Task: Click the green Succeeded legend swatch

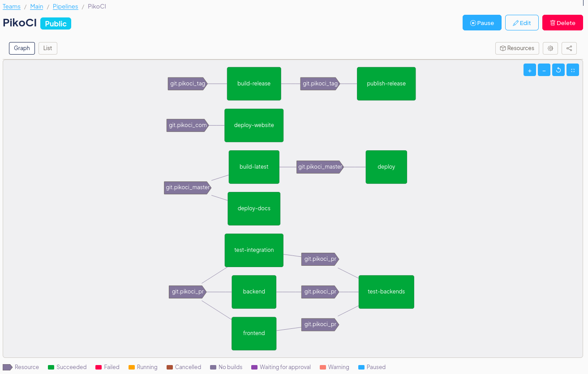Action: [51, 367]
